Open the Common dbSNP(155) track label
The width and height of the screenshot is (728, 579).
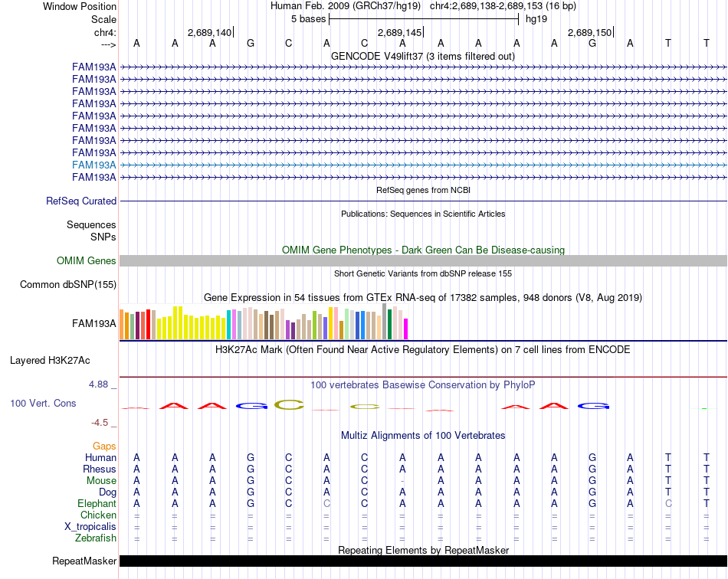[68, 284]
